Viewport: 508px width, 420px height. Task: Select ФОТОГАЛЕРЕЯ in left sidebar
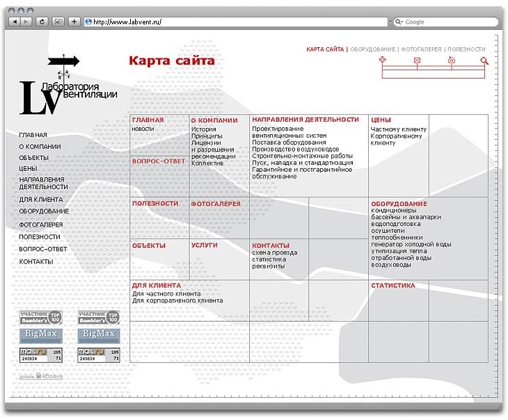coord(41,225)
